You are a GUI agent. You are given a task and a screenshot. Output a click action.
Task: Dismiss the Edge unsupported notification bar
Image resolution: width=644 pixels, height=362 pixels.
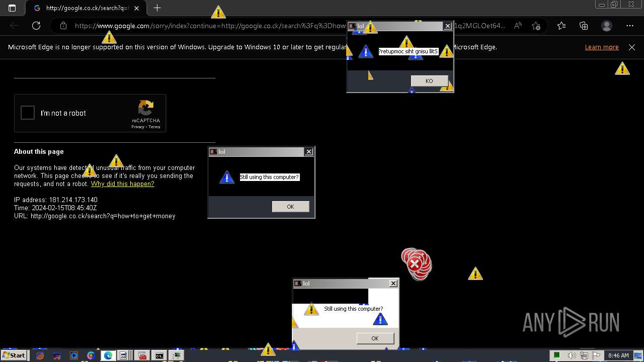pyautogui.click(x=632, y=47)
